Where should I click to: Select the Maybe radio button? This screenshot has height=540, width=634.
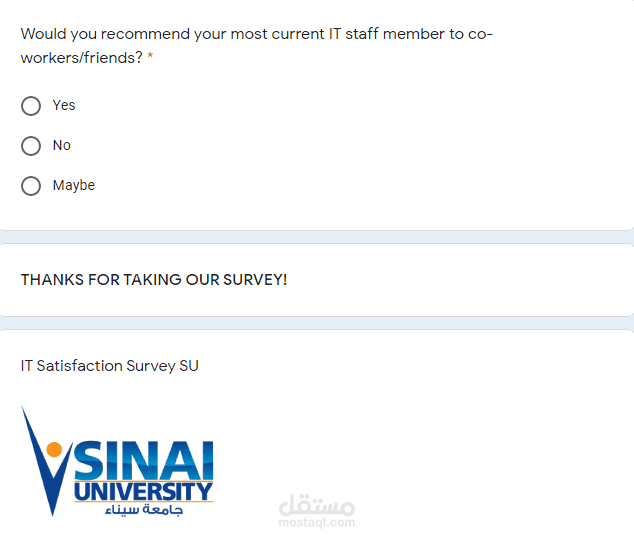coord(31,186)
